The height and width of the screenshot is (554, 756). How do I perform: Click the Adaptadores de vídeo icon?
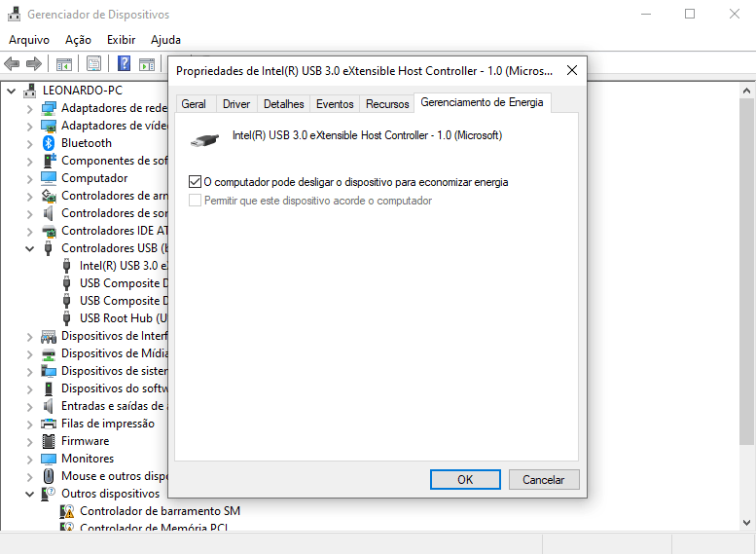[x=49, y=126]
